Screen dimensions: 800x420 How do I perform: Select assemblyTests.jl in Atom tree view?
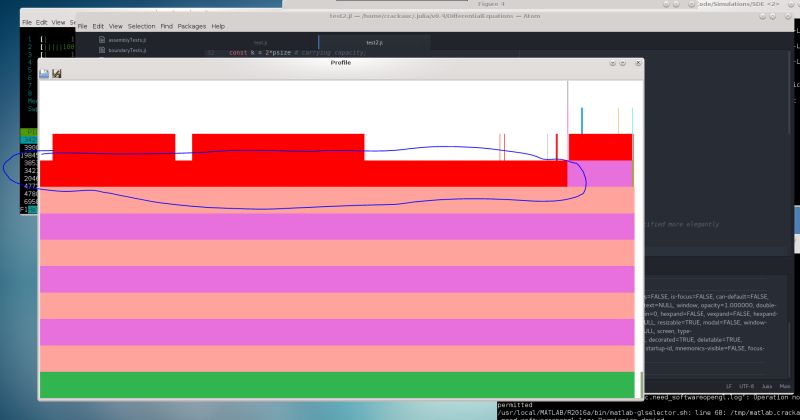point(127,40)
